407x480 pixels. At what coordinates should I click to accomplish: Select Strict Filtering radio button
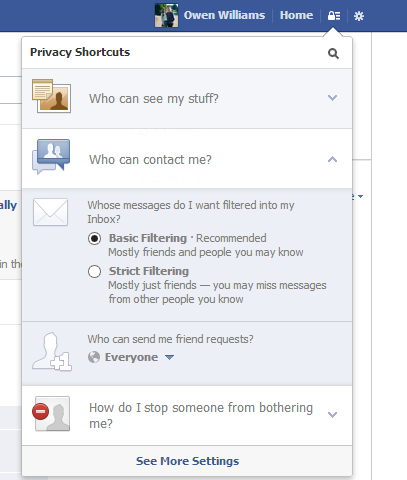pos(94,271)
